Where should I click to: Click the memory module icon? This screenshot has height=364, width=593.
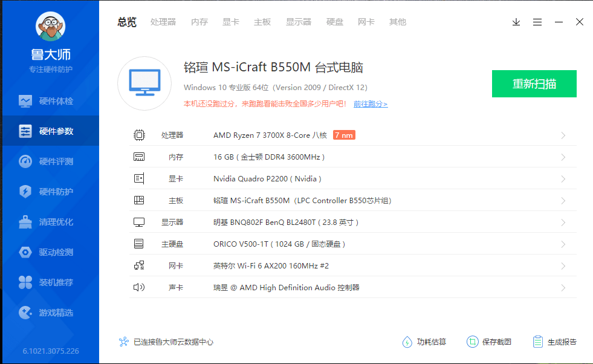pos(139,157)
